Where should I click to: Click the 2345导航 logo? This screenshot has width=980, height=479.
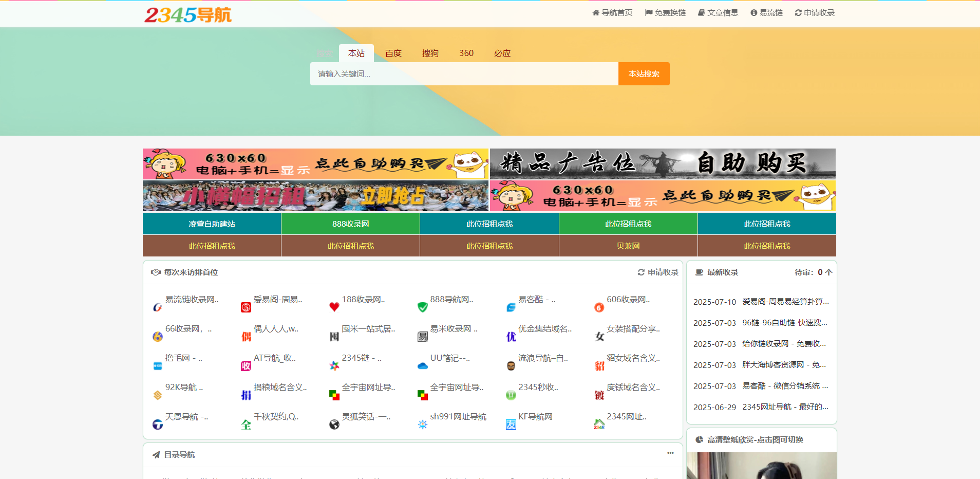188,15
